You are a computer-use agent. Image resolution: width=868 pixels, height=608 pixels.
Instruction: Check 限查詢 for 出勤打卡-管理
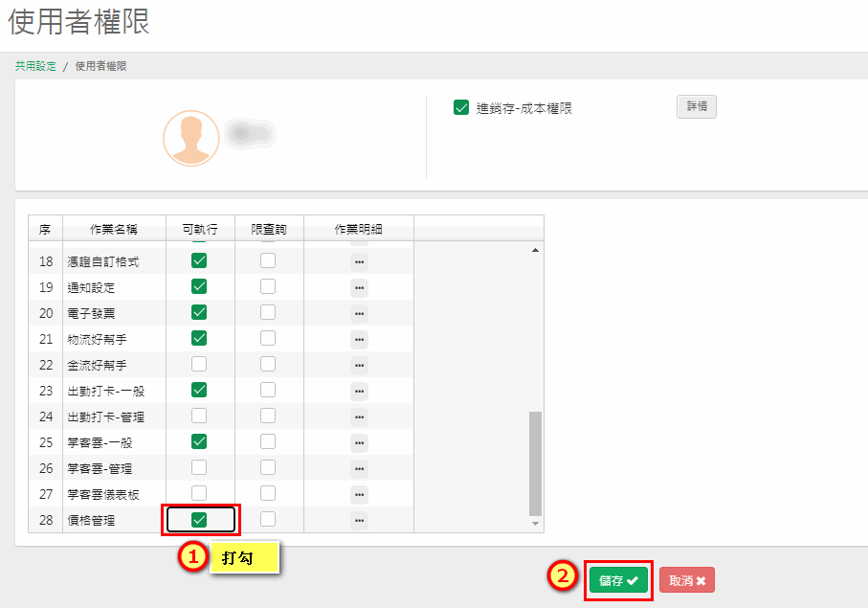268,416
